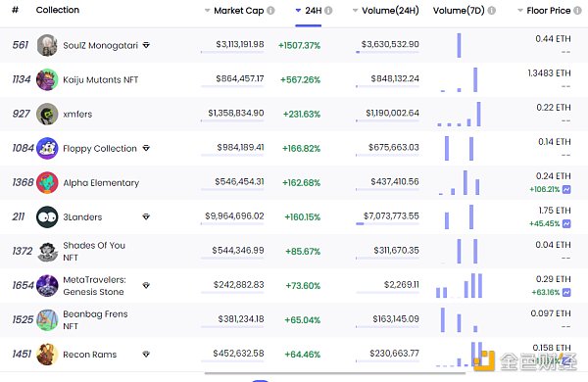Open the Volume(7D) info icon

pyautogui.click(x=492, y=11)
